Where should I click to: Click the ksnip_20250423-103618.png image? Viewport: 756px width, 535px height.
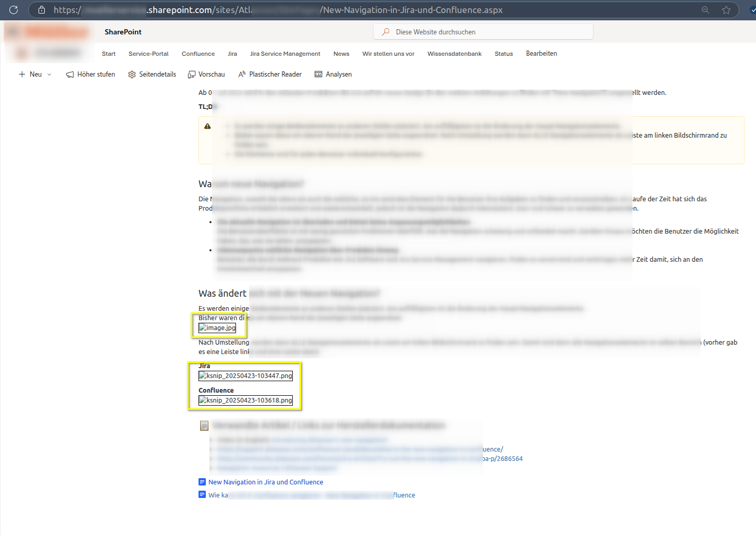(245, 400)
